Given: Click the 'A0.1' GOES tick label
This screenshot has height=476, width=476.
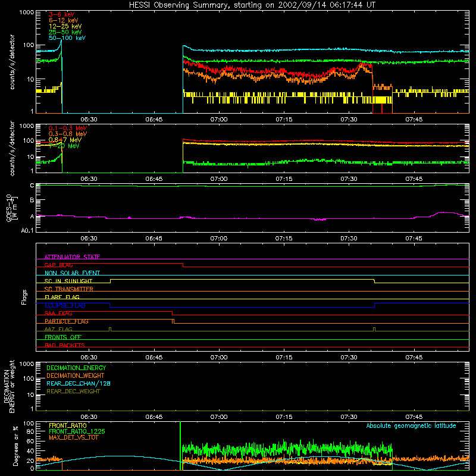Looking at the screenshot, I should (27, 231).
